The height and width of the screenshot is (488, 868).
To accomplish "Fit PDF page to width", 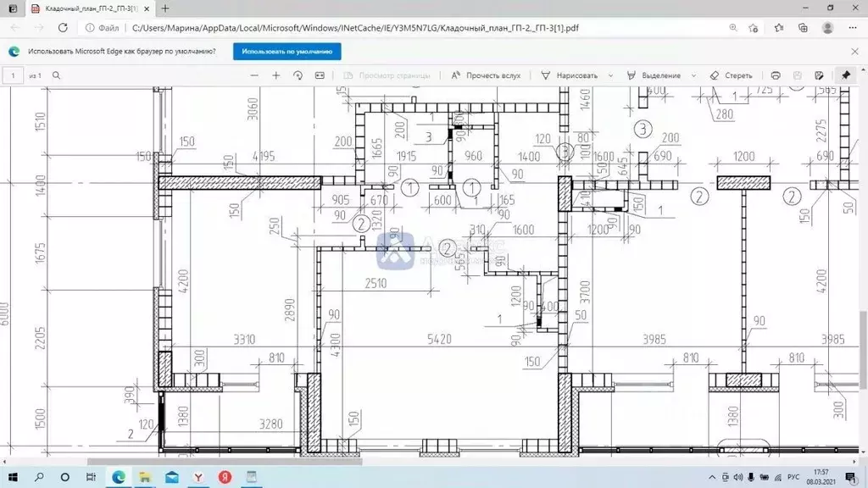I will point(320,75).
